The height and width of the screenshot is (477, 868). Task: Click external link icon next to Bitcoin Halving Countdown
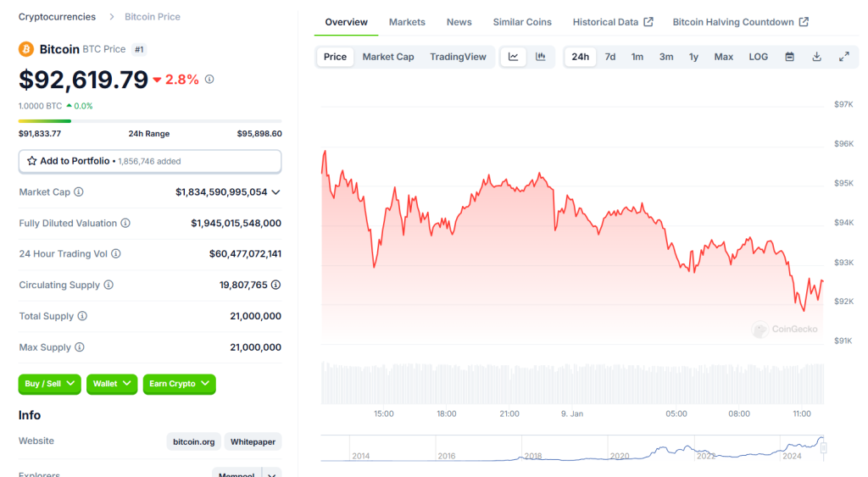[x=804, y=21]
